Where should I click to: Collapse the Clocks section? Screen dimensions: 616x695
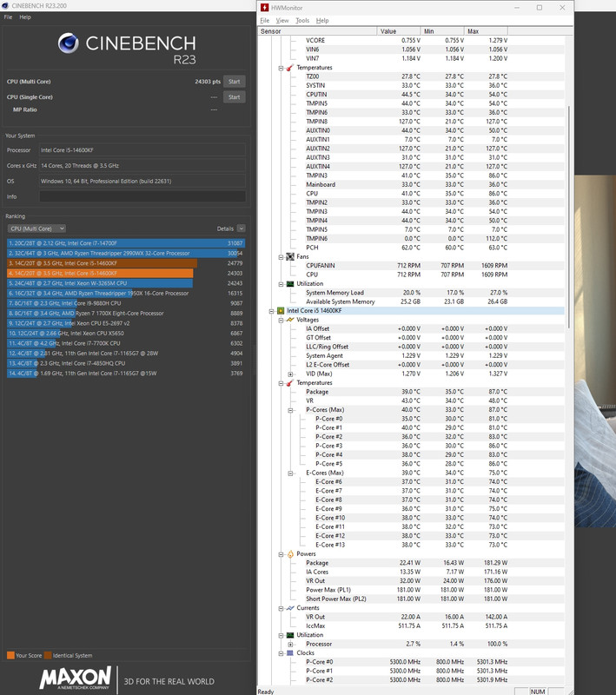[281, 653]
